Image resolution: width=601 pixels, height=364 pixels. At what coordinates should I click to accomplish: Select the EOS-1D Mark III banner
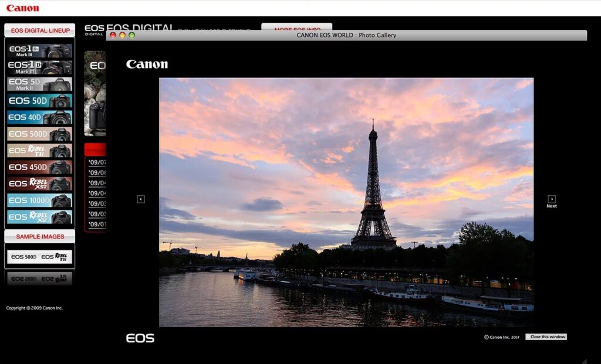click(39, 67)
